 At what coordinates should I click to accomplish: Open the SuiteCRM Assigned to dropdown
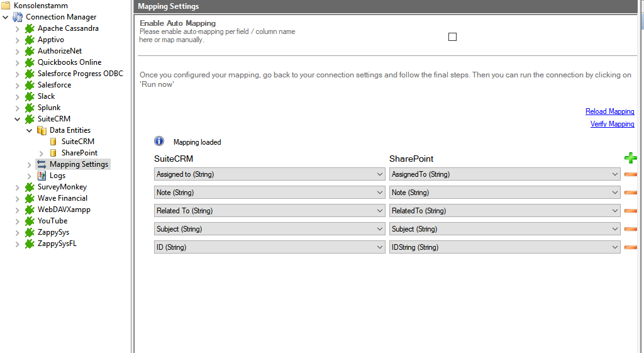(379, 174)
